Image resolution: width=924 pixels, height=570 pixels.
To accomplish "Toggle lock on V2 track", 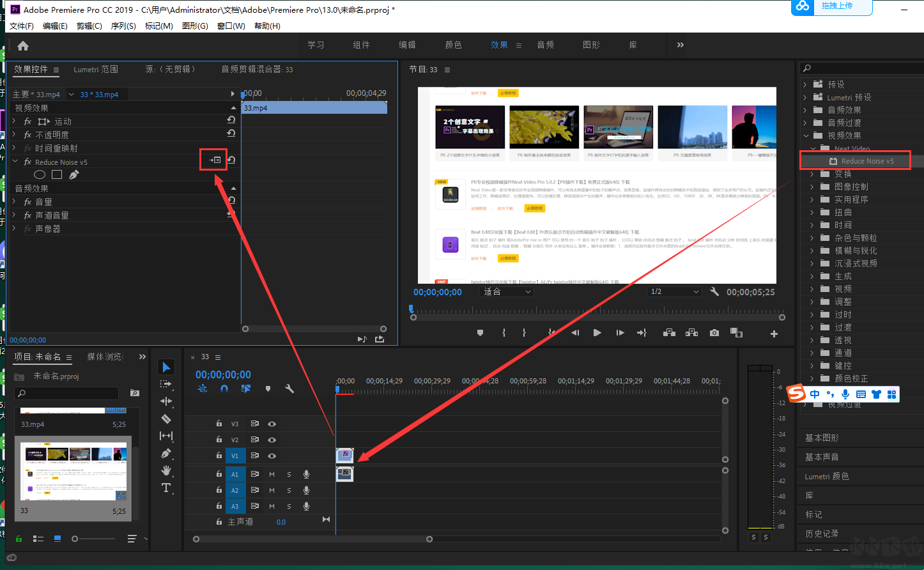I will coord(219,440).
